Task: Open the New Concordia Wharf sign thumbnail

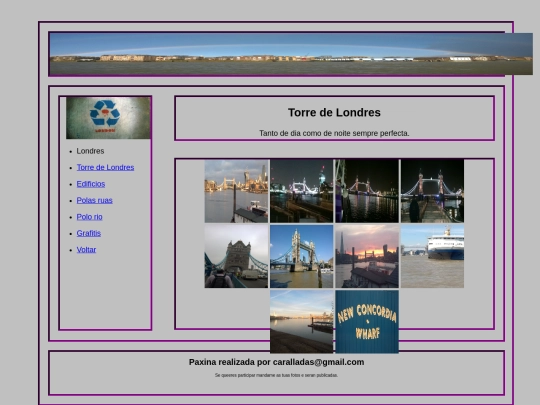Action: 367,322
